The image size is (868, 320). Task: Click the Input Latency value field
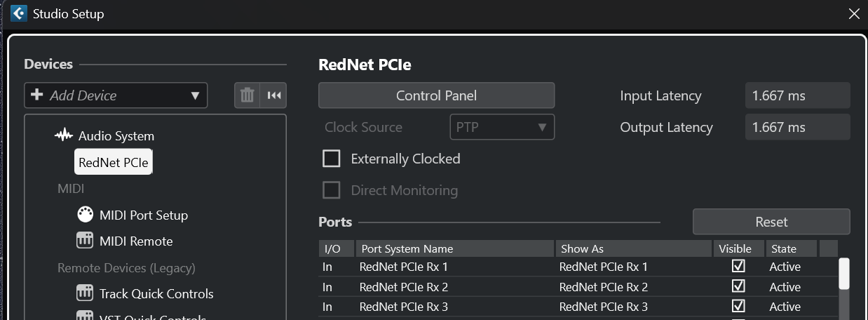[x=797, y=95]
